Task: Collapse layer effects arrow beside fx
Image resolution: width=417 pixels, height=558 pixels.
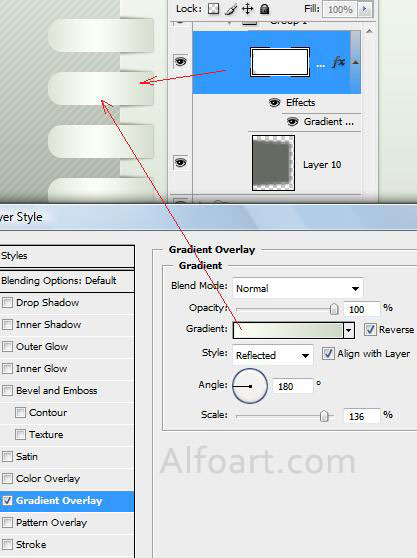Action: (x=355, y=62)
